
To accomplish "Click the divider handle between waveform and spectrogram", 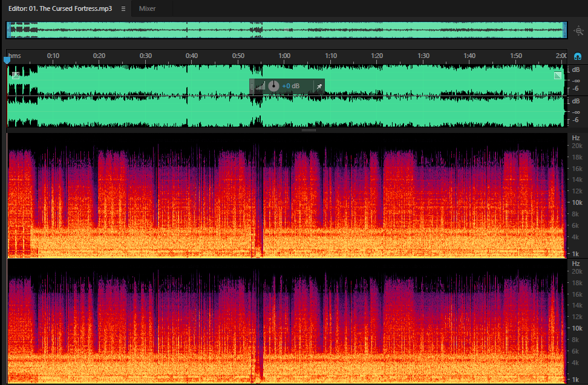I will [309, 131].
